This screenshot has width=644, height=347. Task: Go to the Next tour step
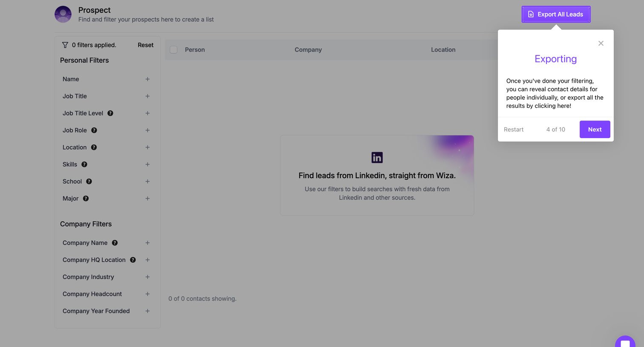tap(595, 130)
